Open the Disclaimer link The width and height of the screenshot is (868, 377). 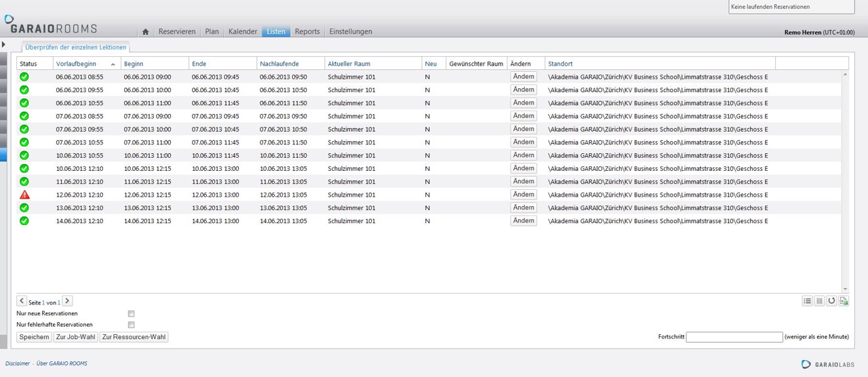[x=18, y=363]
